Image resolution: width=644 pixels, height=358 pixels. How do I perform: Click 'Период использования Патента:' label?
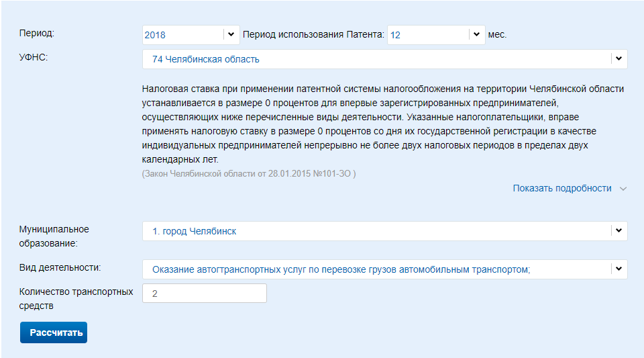pyautogui.click(x=313, y=34)
